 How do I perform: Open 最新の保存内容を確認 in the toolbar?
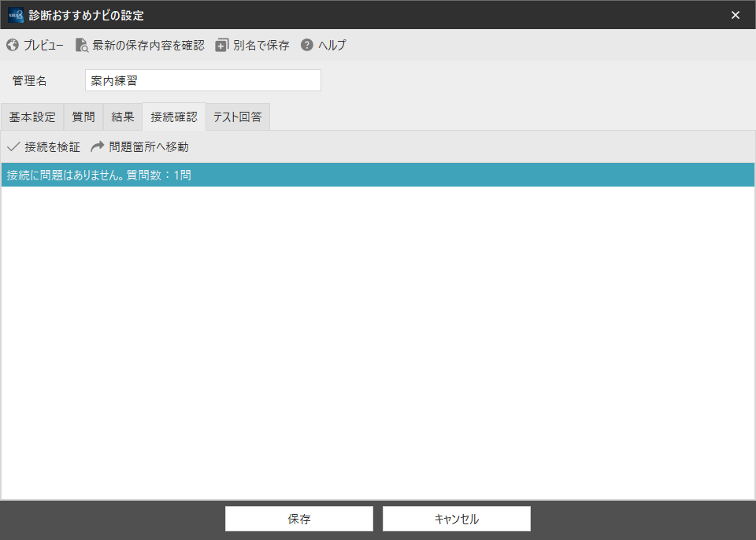pos(140,46)
